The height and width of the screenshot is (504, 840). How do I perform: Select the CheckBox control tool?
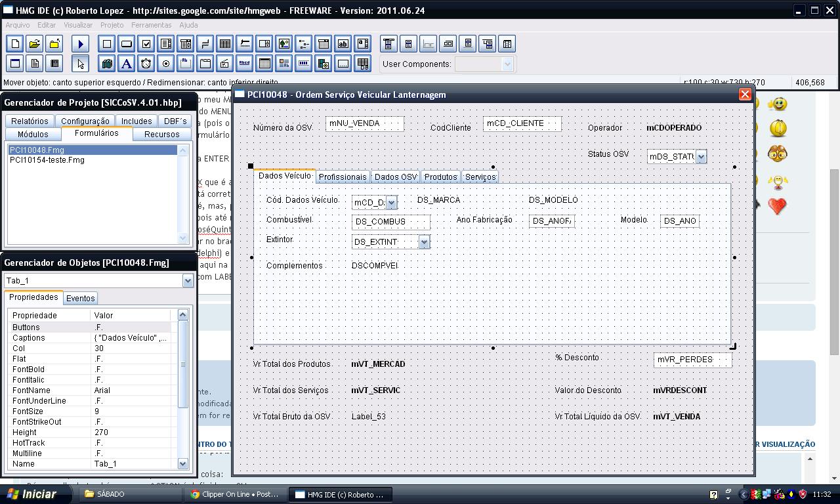(x=146, y=44)
